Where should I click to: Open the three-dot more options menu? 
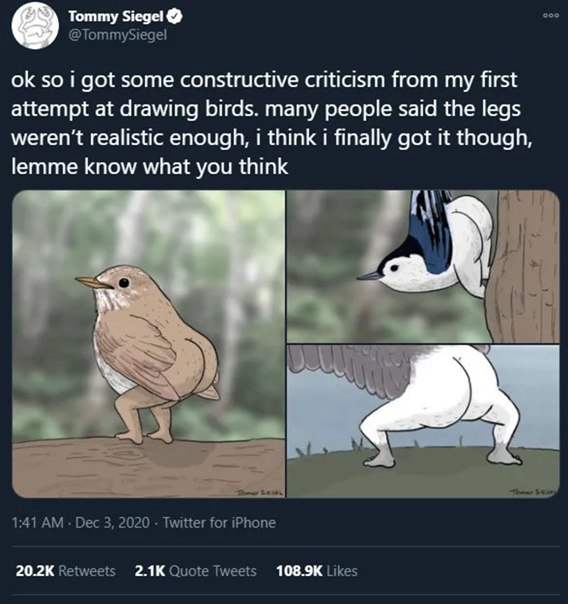(551, 16)
